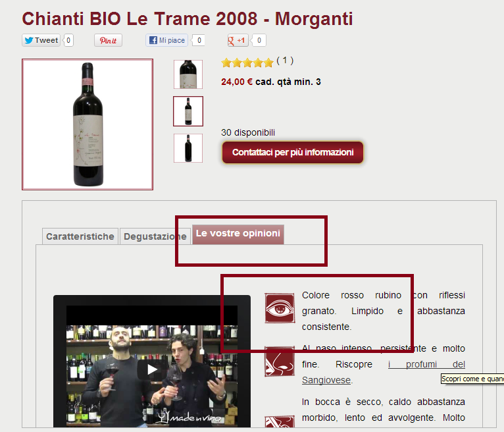Select the first bottle label thumbnail
This screenshot has width=504, height=432.
188,74
